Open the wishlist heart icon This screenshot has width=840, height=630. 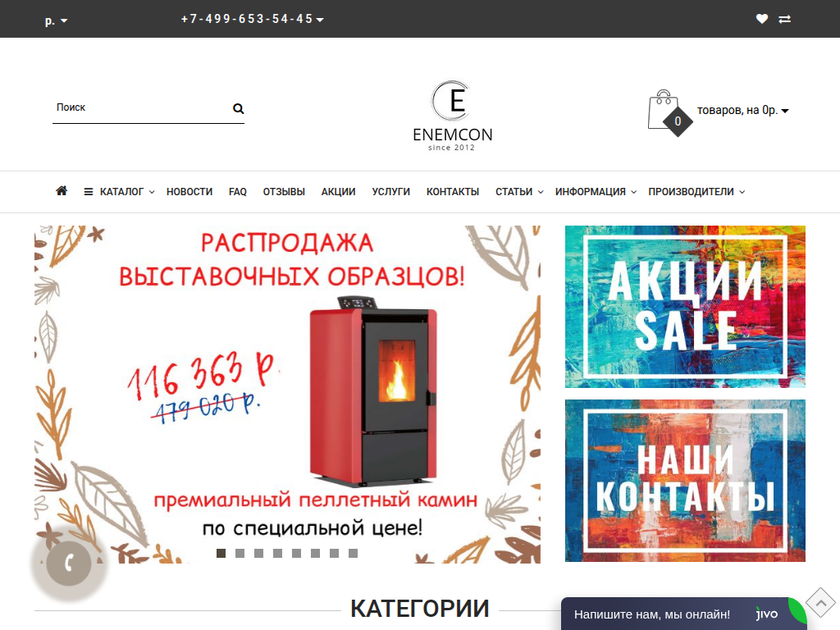point(762,20)
